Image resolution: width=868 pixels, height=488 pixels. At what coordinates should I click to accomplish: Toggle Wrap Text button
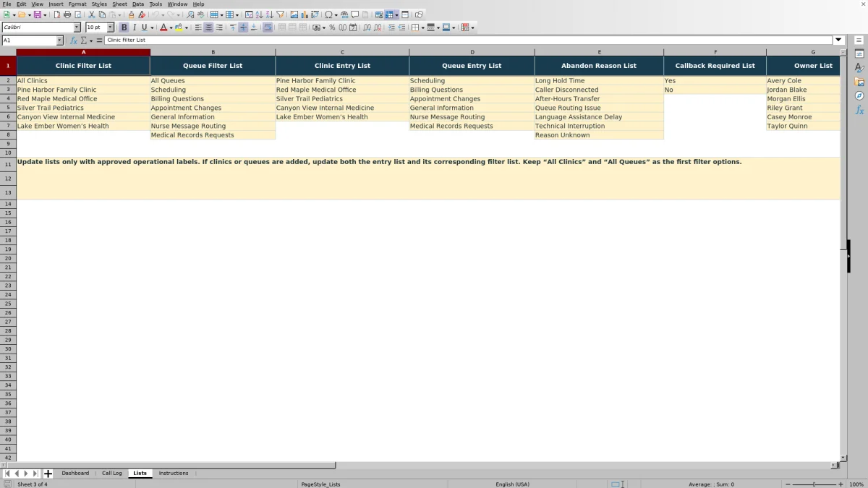(268, 27)
